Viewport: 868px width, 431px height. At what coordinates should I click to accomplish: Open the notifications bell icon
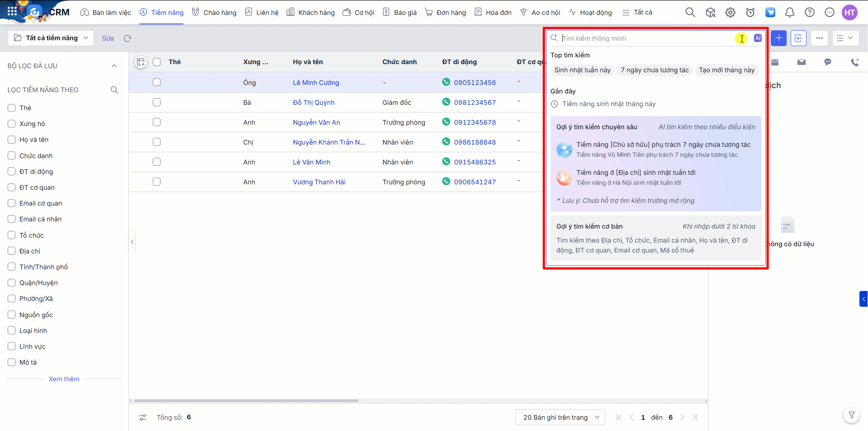(x=789, y=13)
